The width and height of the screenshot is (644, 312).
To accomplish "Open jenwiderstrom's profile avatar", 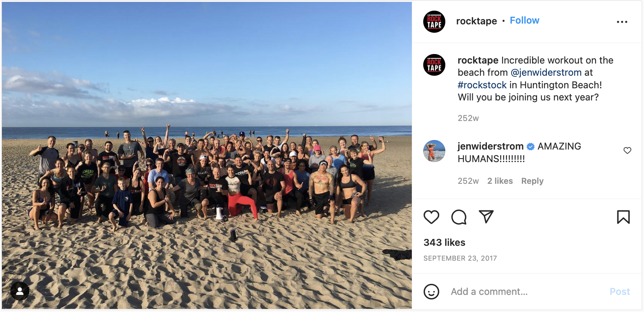I will 434,151.
